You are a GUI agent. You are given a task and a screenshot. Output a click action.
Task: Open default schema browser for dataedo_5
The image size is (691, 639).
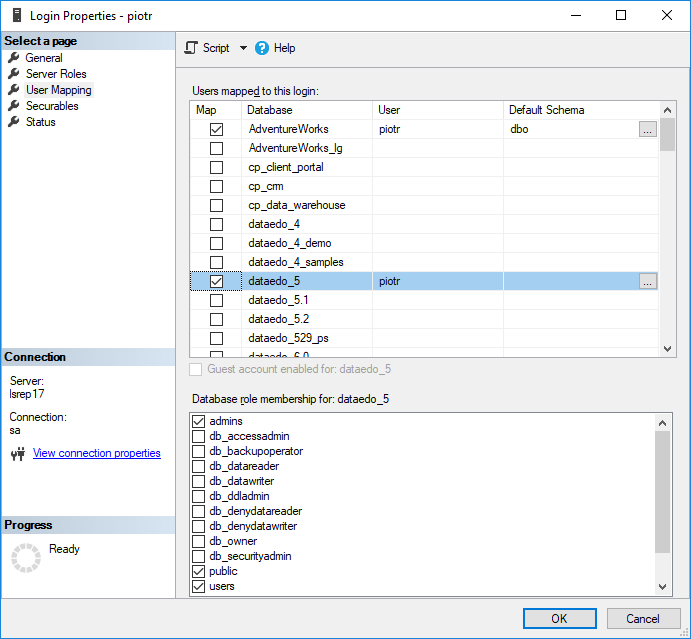(648, 282)
